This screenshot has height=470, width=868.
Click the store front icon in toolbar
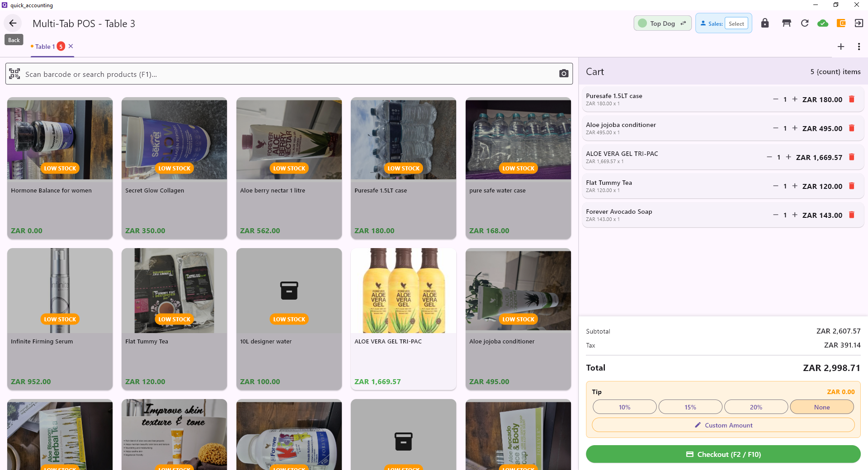tap(787, 23)
